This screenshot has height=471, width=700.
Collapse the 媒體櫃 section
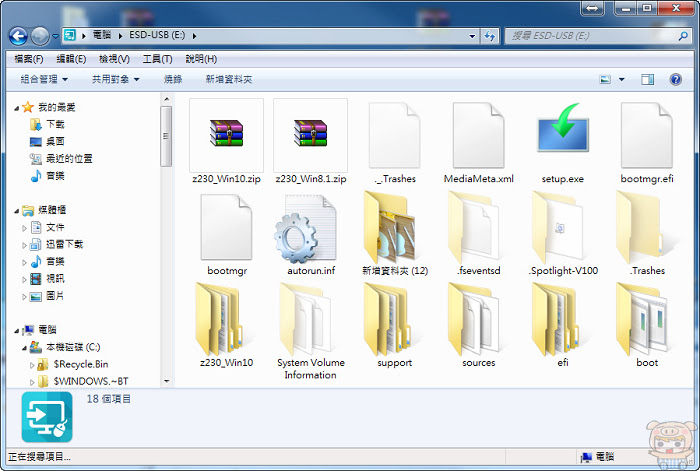pyautogui.click(x=17, y=210)
